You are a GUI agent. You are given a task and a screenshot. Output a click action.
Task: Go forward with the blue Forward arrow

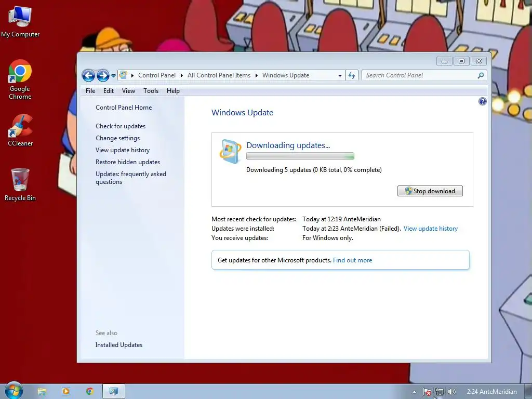103,75
